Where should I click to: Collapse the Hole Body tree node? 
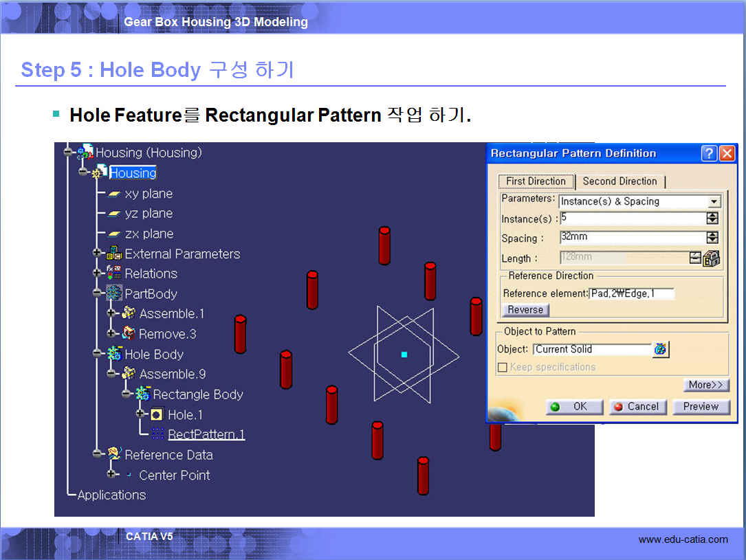pyautogui.click(x=98, y=354)
